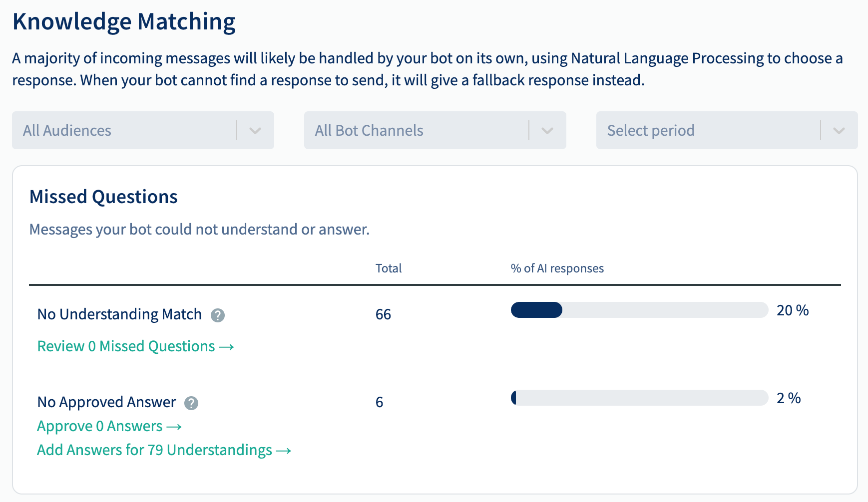Click the 20 % progress bar
Image resolution: width=868 pixels, height=502 pixels.
[x=639, y=310]
